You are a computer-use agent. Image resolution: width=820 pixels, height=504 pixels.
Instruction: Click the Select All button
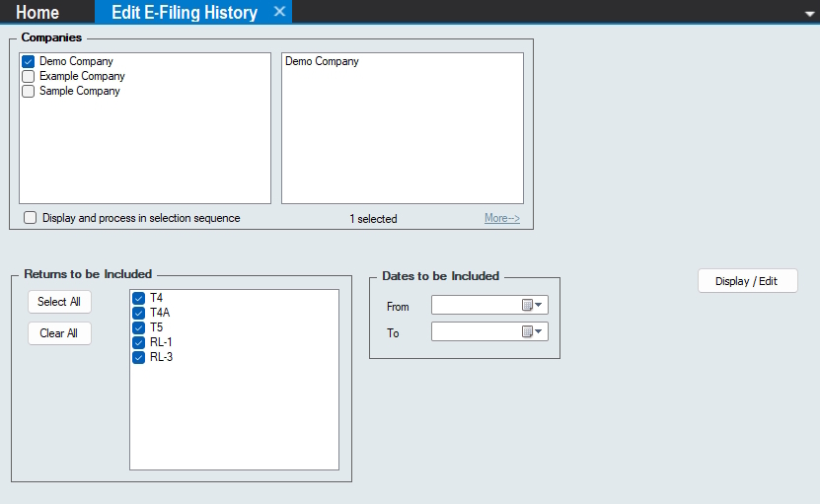point(59,302)
